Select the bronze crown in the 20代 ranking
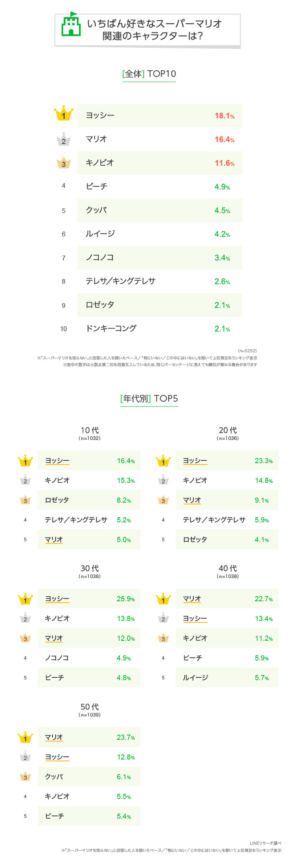Screen dimensions: 296x868 pos(163,501)
